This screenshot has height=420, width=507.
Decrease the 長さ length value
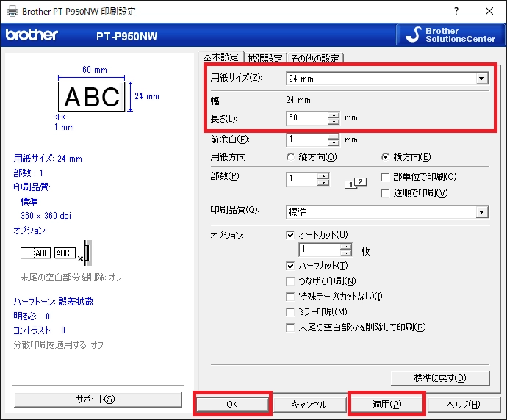click(x=334, y=121)
